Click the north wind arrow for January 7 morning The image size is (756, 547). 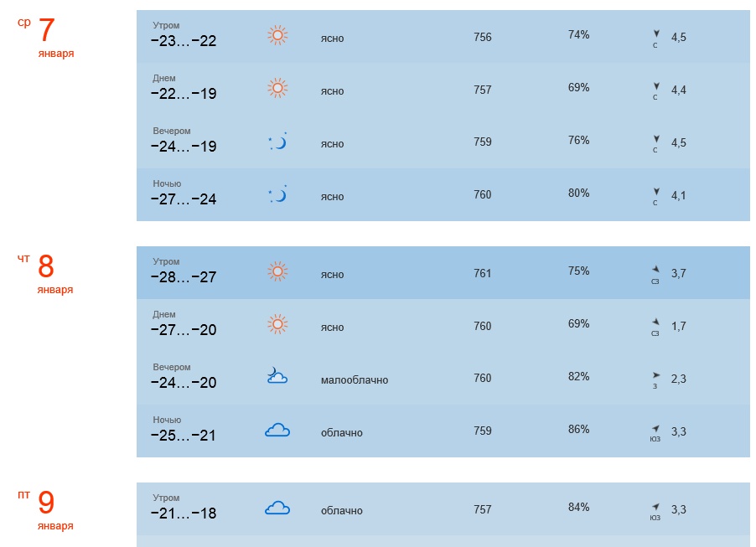(x=656, y=34)
